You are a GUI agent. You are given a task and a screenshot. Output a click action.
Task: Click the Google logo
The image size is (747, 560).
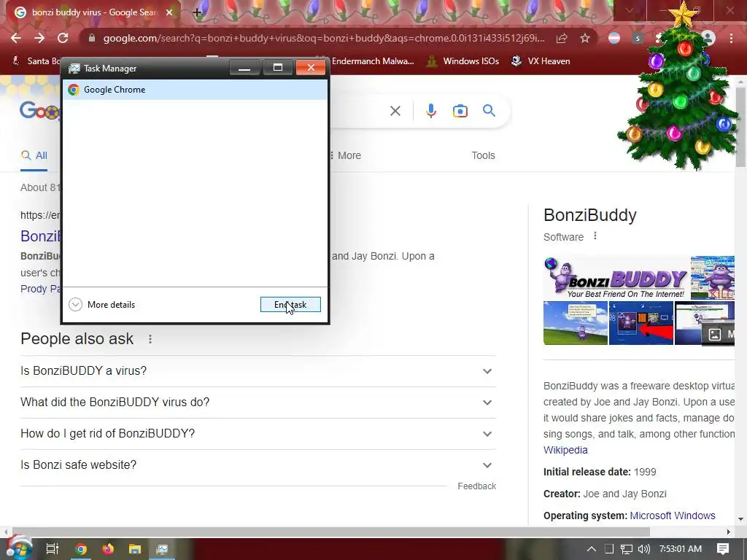coord(40,111)
